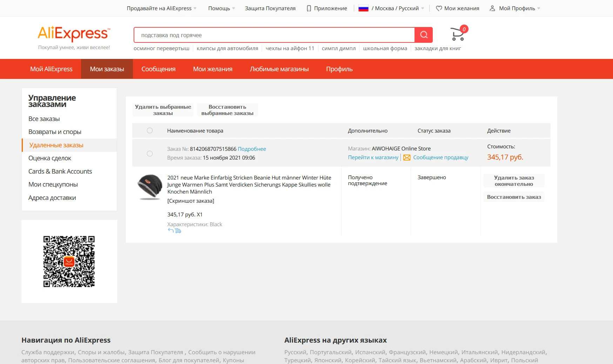Screen dimensions: 613x364
Task: Click suggested search школьная форма
Action: coord(385,48)
